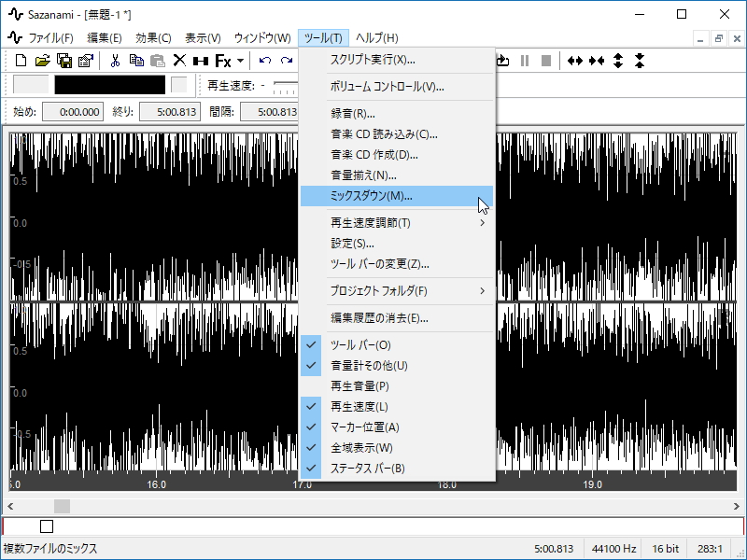Click the Sazanami title bar app icon
The image size is (747, 560).
pyautogui.click(x=15, y=14)
